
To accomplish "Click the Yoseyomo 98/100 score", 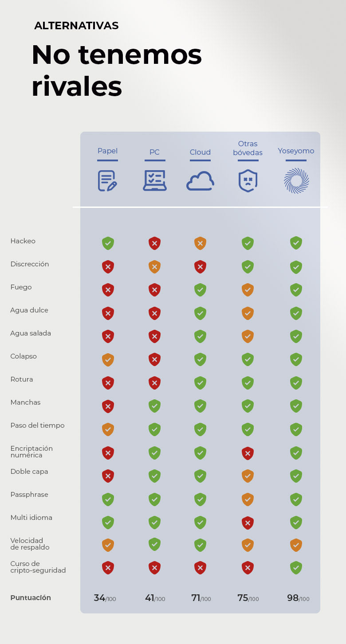I will click(x=298, y=598).
